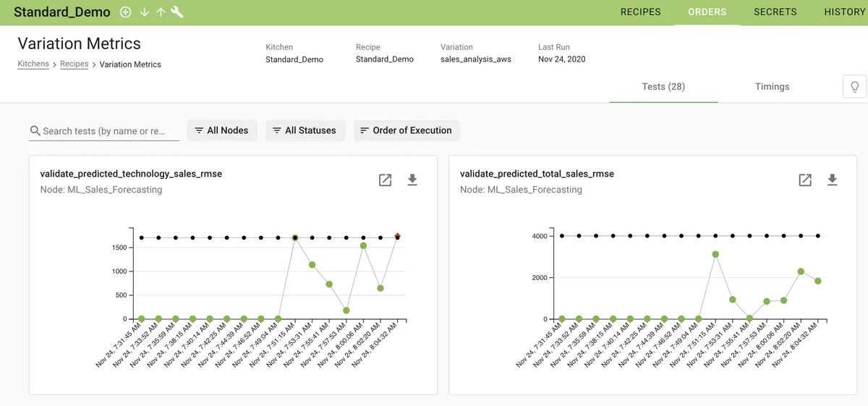
Task: Open the HISTORY menu tab
Action: coord(845,12)
